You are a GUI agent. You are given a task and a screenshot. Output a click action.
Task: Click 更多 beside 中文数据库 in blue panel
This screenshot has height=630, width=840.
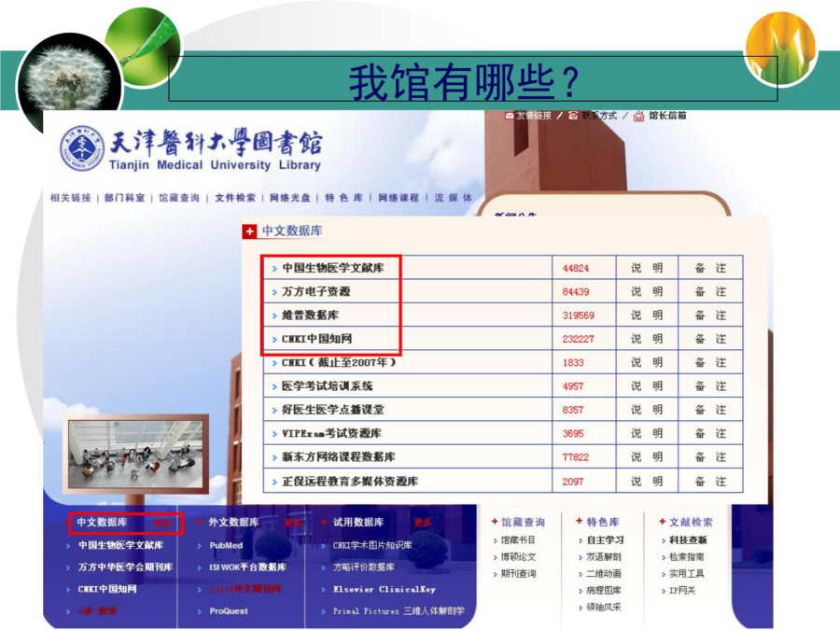point(162,523)
